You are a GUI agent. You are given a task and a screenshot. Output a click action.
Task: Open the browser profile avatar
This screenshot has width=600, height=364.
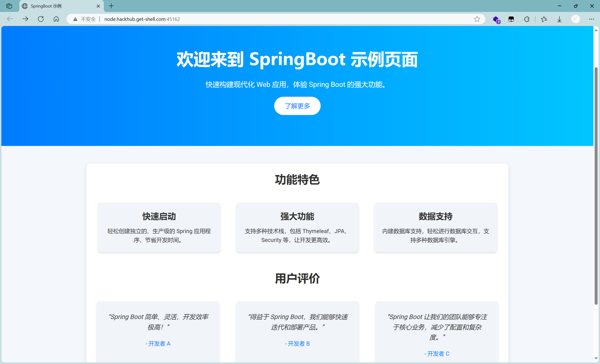pyautogui.click(x=575, y=19)
